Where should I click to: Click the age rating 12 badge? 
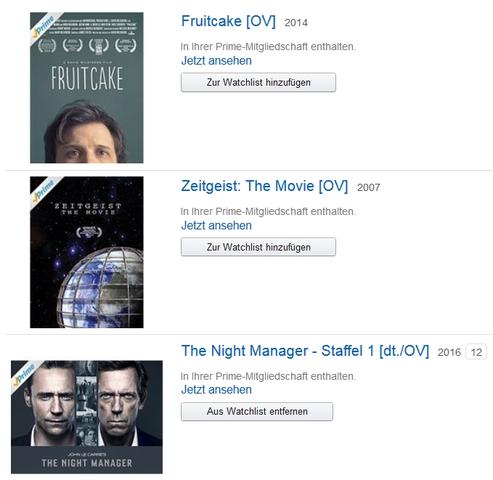tap(476, 352)
